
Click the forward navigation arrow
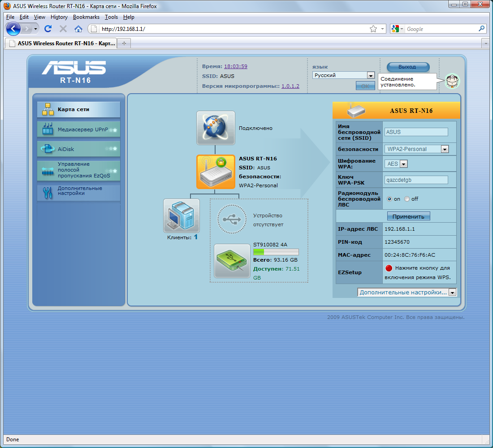click(27, 29)
